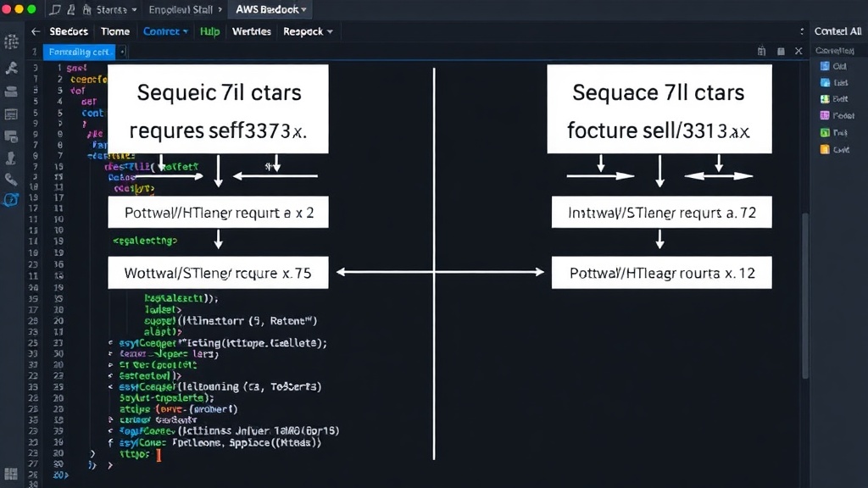Select the blue Cld item icon
This screenshot has height=488, width=868.
[x=825, y=66]
